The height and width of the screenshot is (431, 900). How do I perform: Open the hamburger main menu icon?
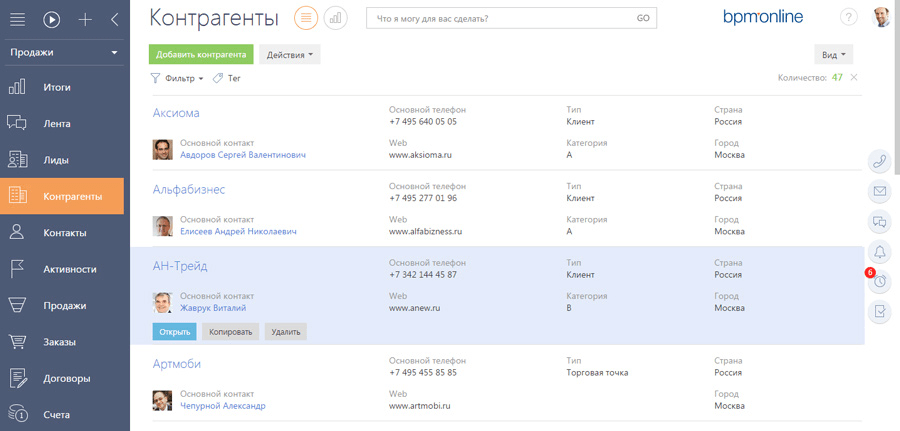[18, 20]
